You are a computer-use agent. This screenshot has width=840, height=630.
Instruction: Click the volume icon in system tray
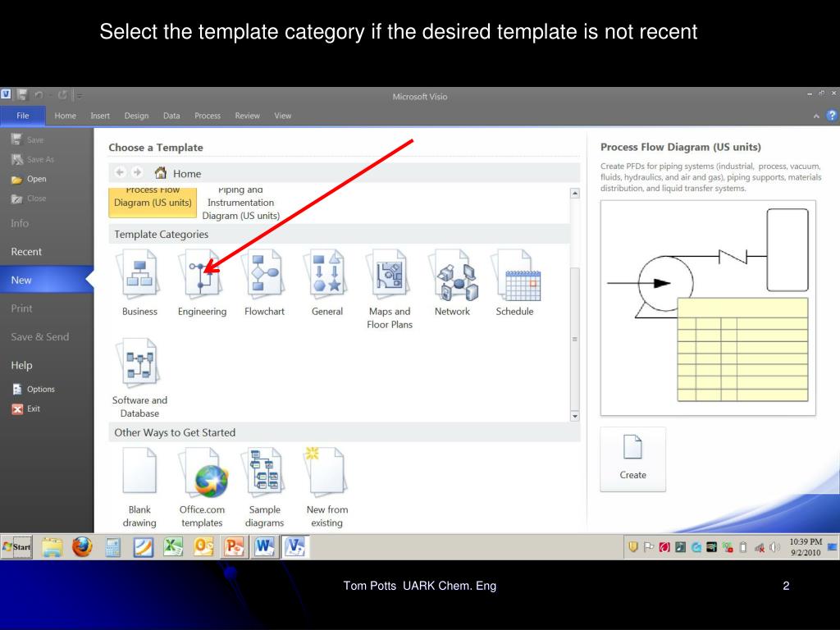[x=774, y=547]
